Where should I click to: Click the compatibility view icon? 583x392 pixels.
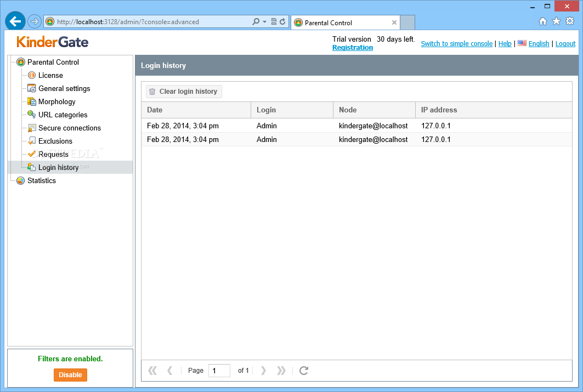coord(274,21)
